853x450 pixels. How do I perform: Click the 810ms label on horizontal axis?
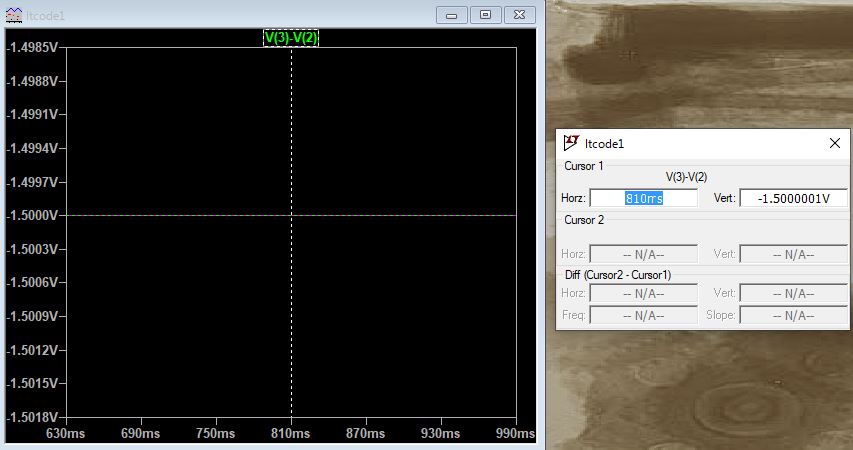291,433
